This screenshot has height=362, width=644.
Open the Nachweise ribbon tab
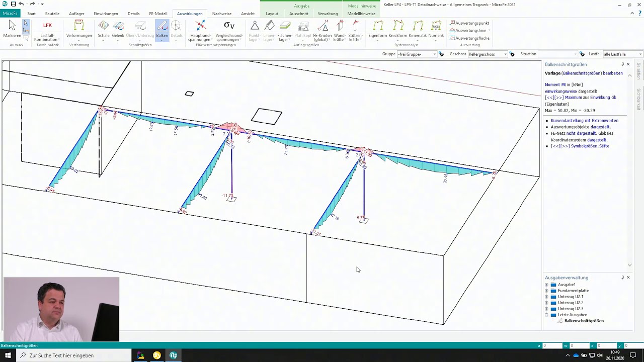pos(222,14)
